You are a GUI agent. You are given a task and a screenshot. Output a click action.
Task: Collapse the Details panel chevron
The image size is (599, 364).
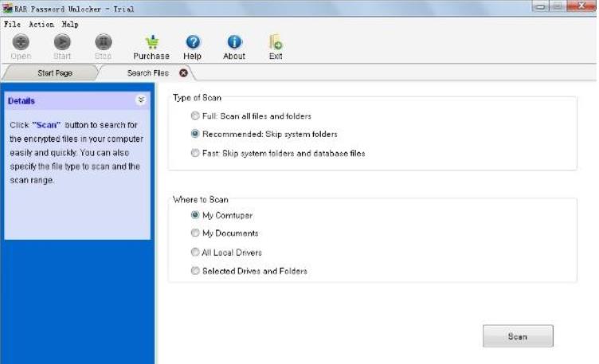[x=141, y=100]
